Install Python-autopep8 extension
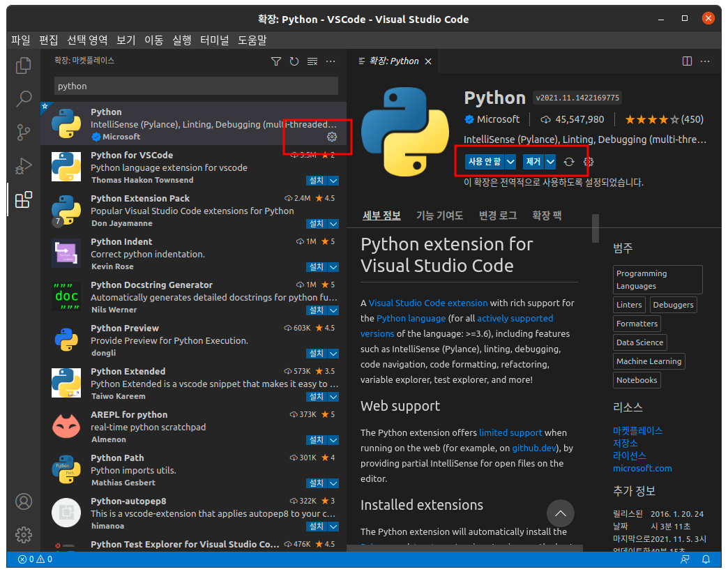Viewport: 728px width, 574px height. 317,526
